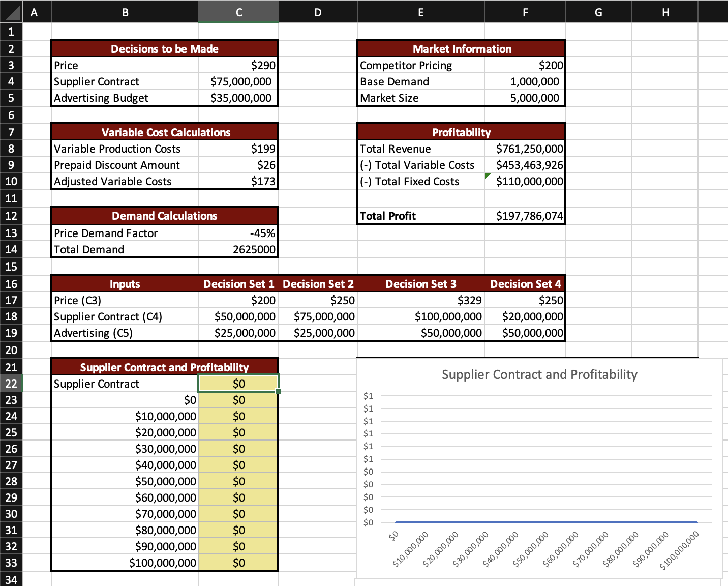
Task: Click the Decision Set 3 supplier contract $100,000,000
Action: pyautogui.click(x=448, y=316)
